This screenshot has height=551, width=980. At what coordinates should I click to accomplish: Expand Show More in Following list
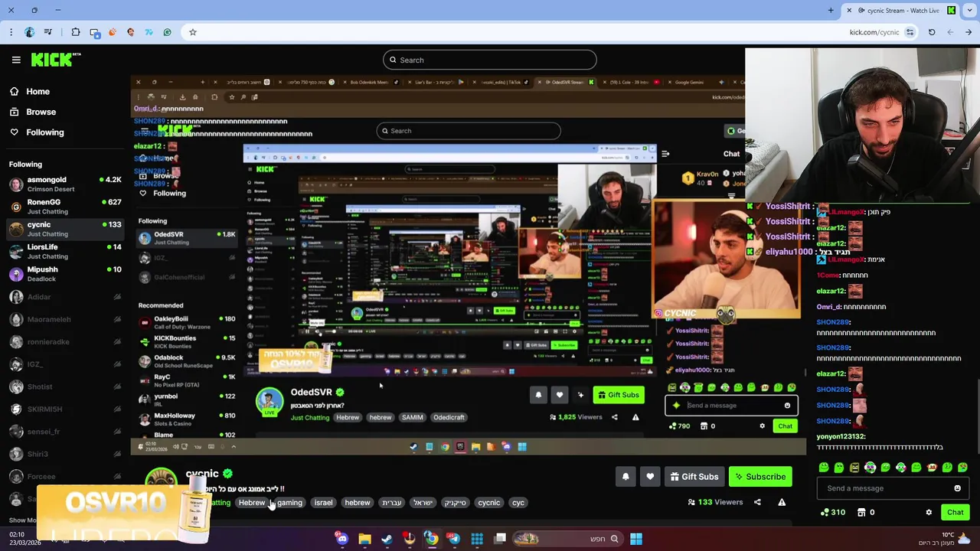(x=23, y=520)
